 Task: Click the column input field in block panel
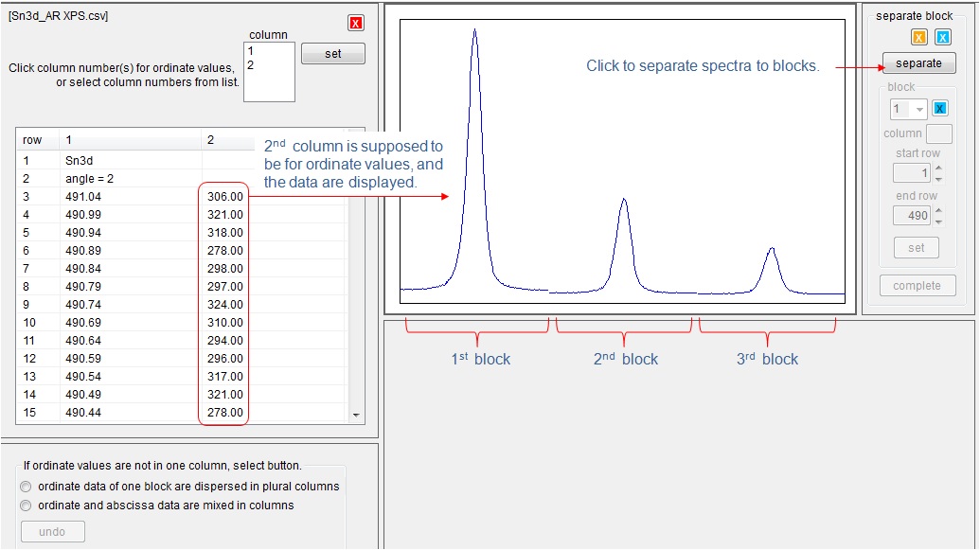tap(939, 133)
